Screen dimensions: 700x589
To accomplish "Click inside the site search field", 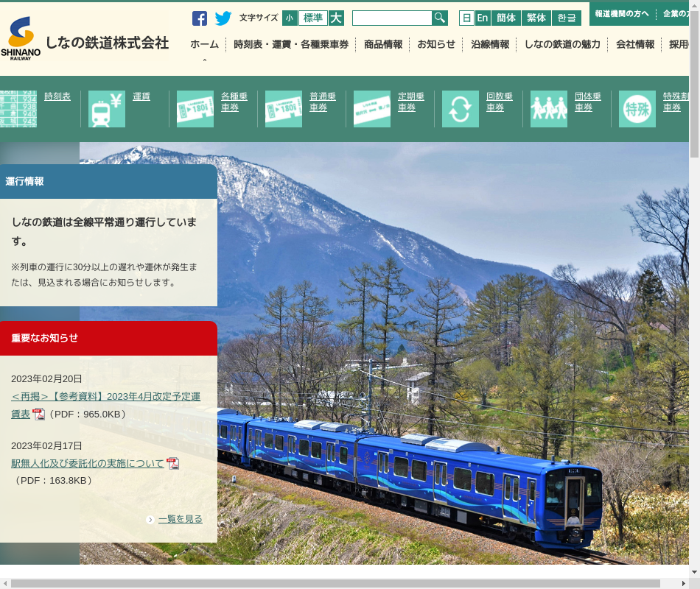I will click(x=392, y=18).
